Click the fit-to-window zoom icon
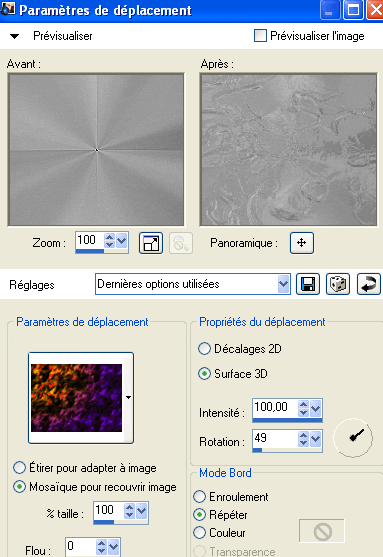This screenshot has height=557, width=383. (x=151, y=243)
